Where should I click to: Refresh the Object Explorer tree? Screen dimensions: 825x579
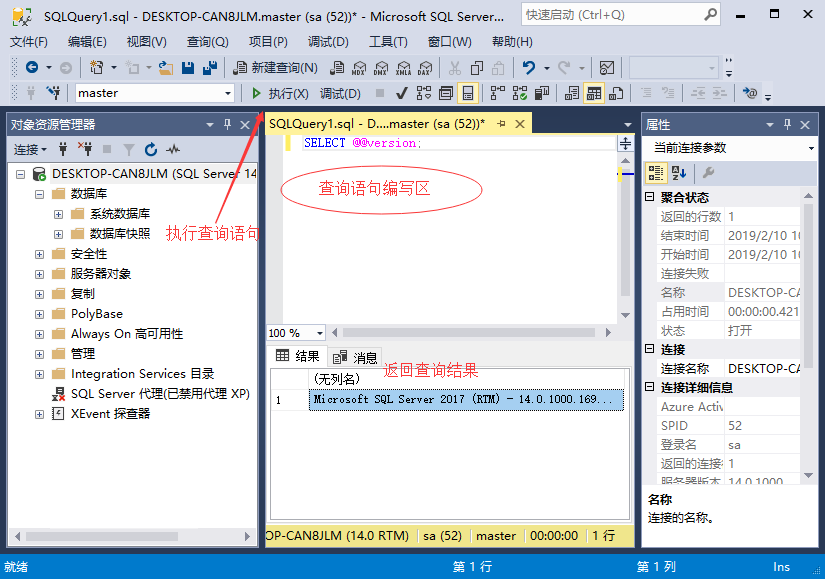[x=151, y=149]
